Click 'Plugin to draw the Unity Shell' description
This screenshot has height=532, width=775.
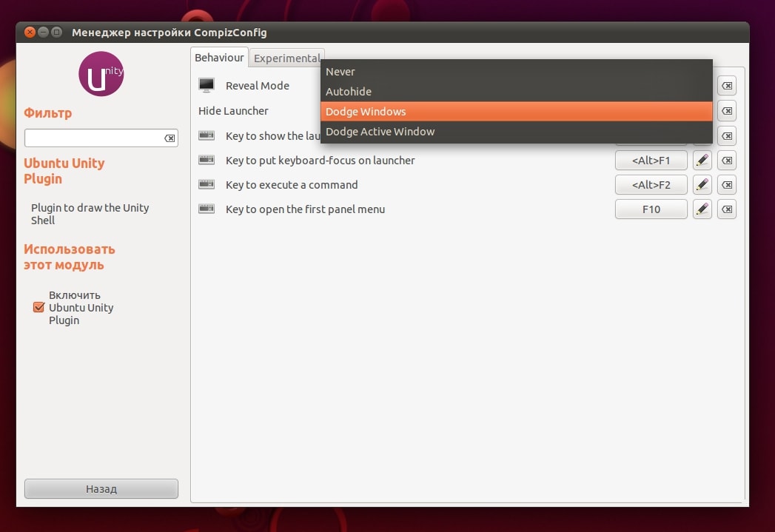point(90,214)
